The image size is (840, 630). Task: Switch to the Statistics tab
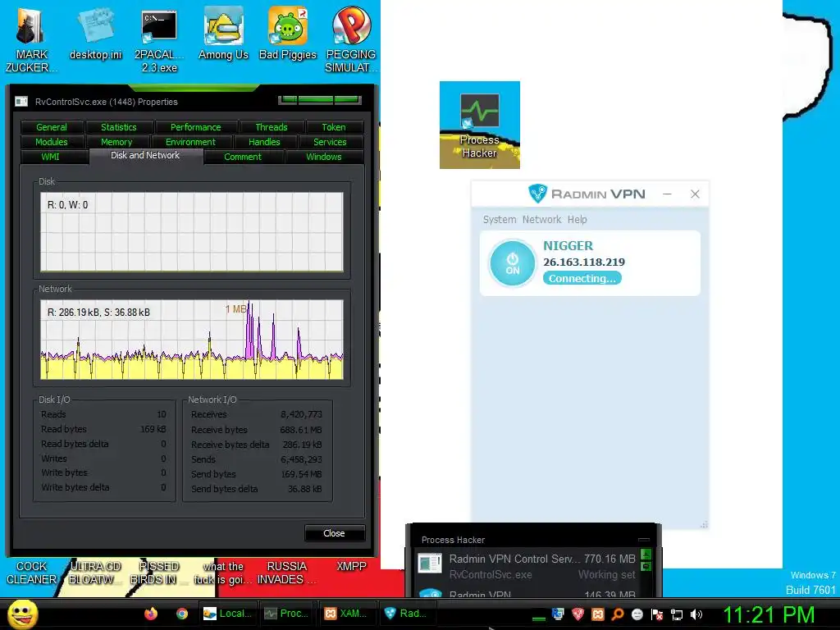coord(119,127)
